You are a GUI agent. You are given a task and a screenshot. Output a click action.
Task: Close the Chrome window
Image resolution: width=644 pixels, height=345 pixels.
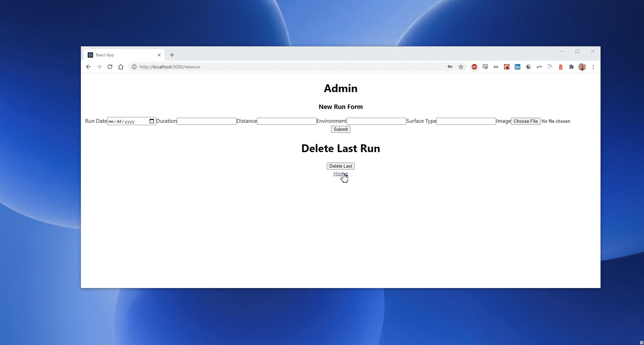(593, 52)
